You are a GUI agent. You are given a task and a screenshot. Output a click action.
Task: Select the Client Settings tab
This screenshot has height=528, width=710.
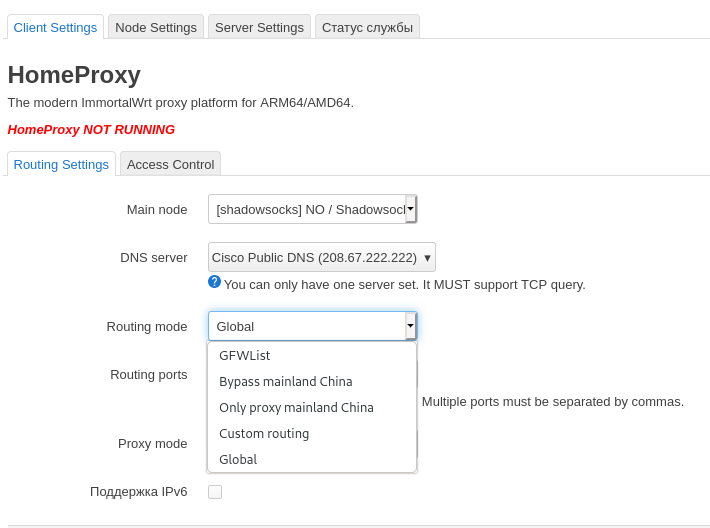(x=56, y=27)
